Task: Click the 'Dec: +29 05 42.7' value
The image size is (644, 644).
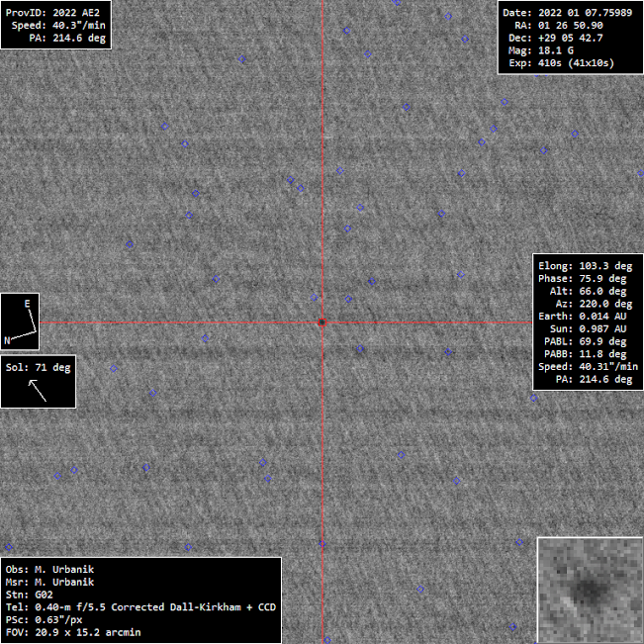Action: click(556, 38)
